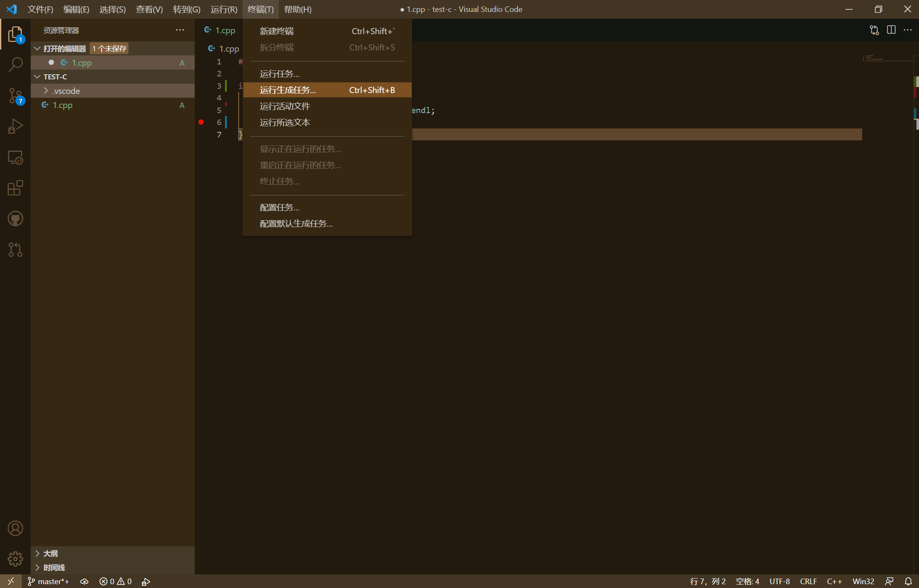This screenshot has width=919, height=588.
Task: Open the Search view in activity bar
Action: click(15, 65)
